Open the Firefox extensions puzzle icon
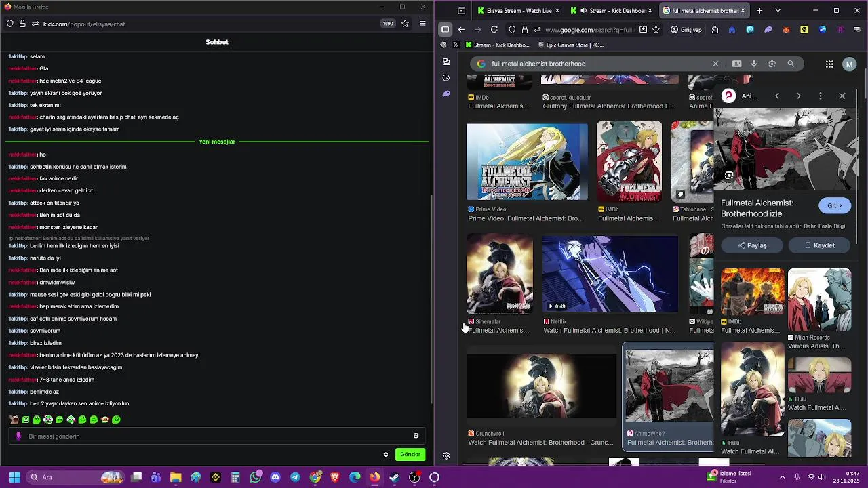Image resolution: width=868 pixels, height=488 pixels. coord(715,30)
